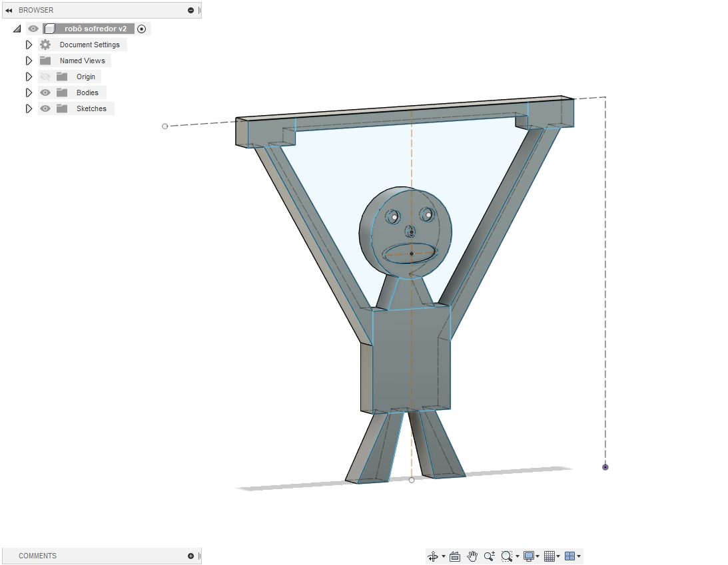Expand the Bodies node

tap(29, 93)
